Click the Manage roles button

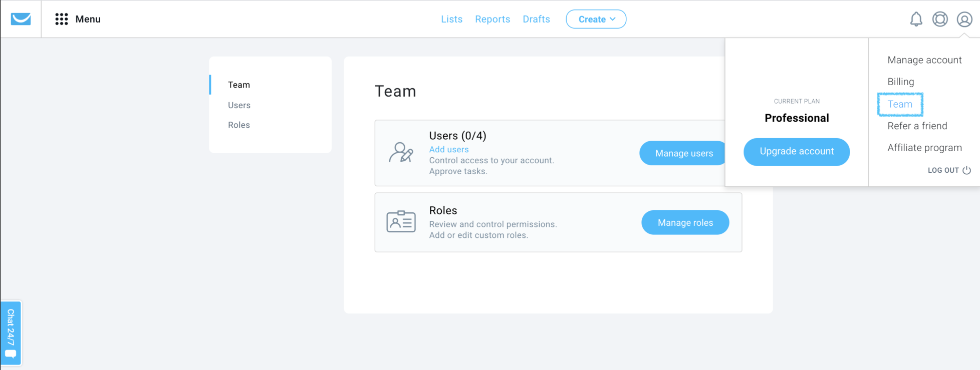685,222
